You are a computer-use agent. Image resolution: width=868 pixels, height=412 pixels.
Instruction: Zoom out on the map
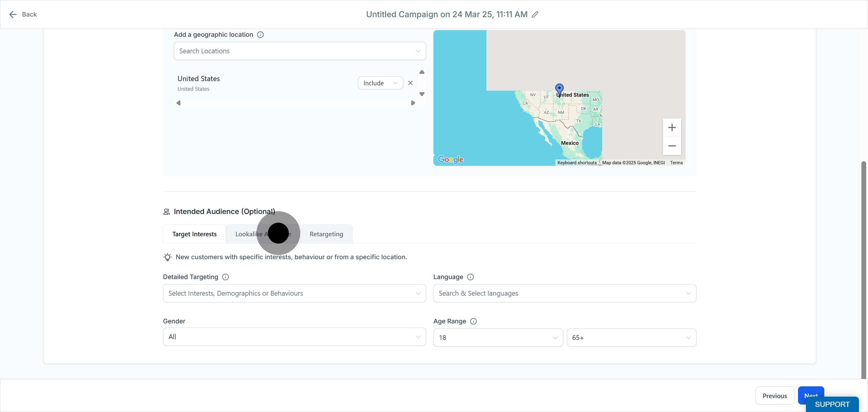click(672, 146)
